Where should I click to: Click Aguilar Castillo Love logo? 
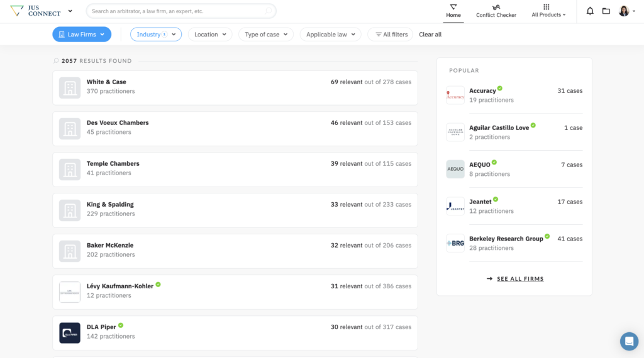click(x=455, y=132)
